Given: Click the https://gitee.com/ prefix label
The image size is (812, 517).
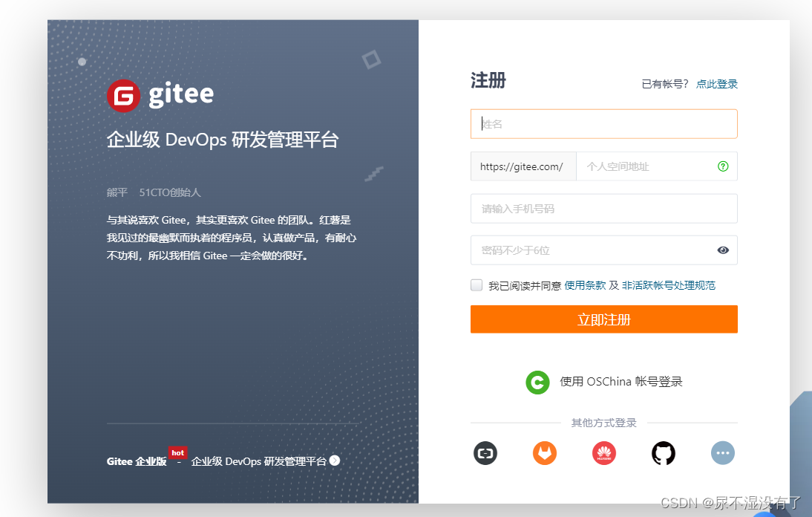Looking at the screenshot, I should click(x=522, y=167).
